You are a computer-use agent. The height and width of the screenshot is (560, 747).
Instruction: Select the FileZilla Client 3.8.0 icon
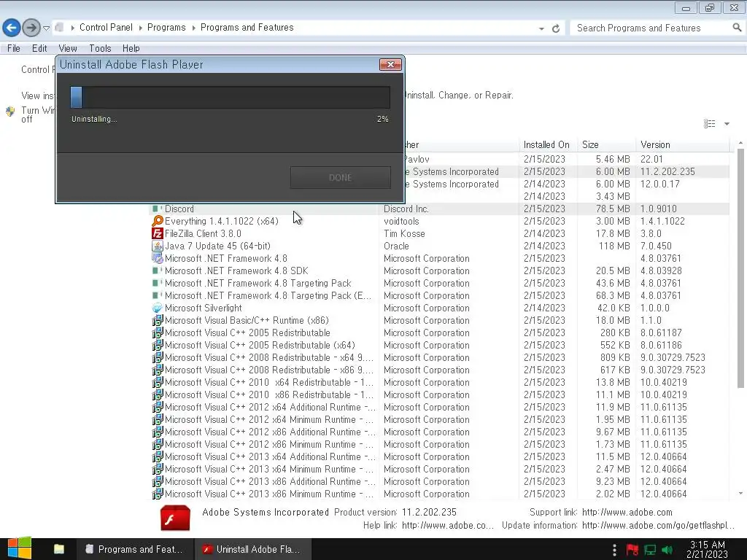tap(158, 233)
